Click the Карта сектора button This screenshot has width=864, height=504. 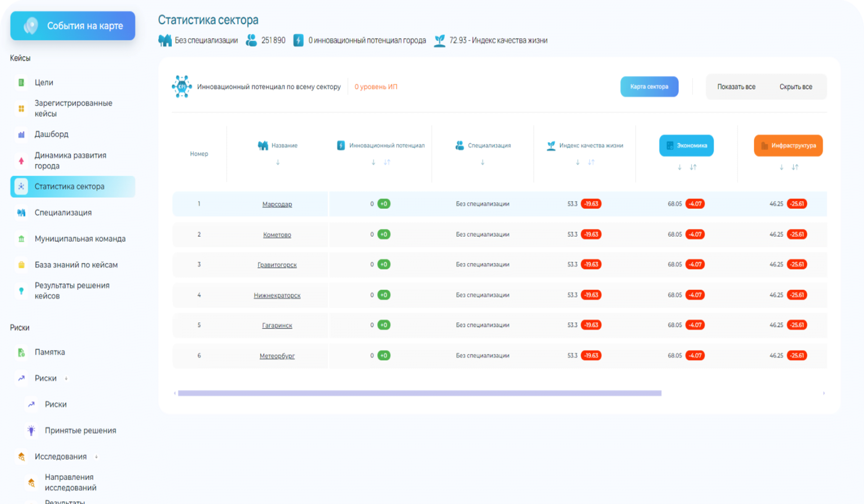[x=649, y=87]
